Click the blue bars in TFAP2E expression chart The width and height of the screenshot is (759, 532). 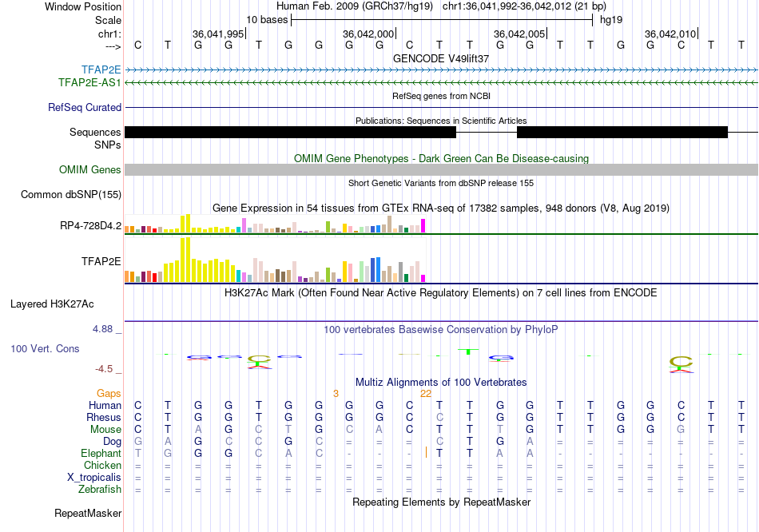click(x=376, y=270)
